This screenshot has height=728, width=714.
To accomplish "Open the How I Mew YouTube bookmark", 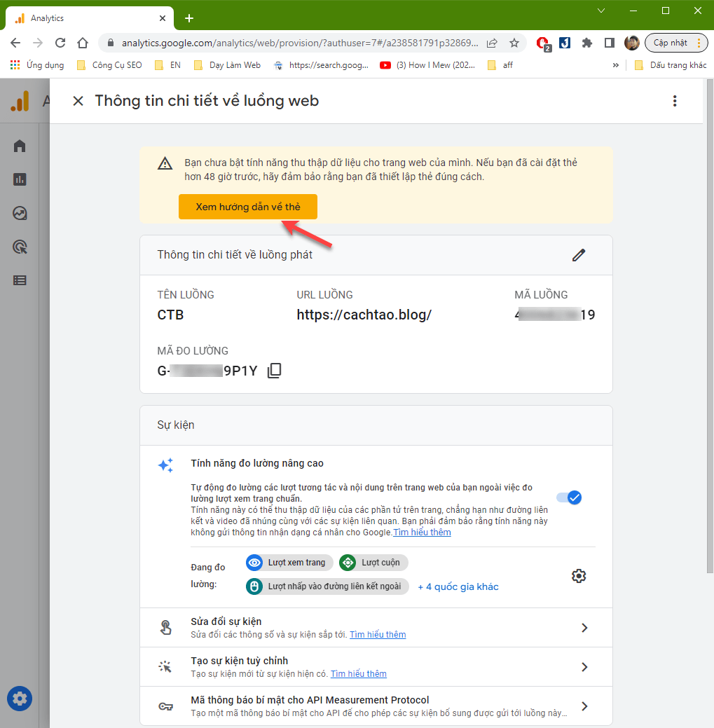I will click(427, 65).
